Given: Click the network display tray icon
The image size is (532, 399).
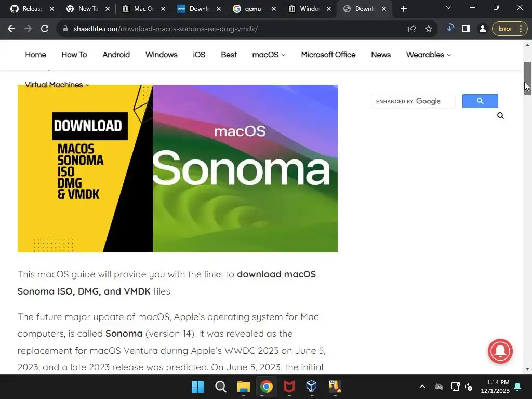Looking at the screenshot, I should coord(455,387).
